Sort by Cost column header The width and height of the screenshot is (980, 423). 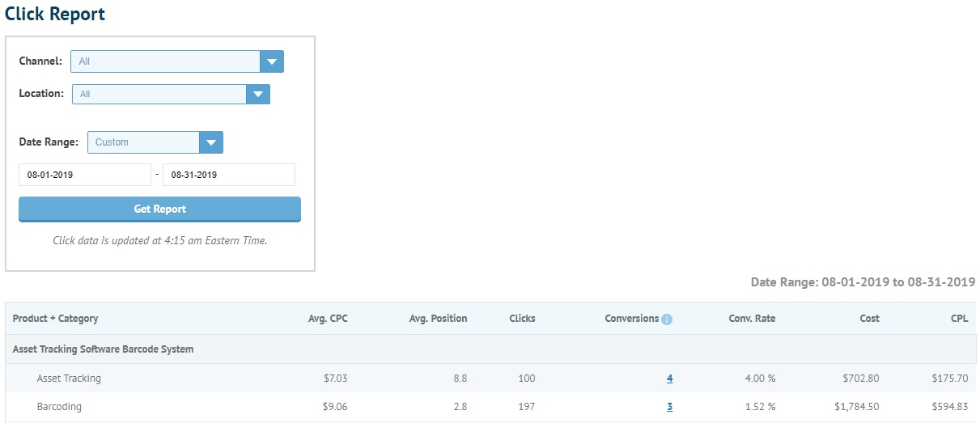pos(869,319)
